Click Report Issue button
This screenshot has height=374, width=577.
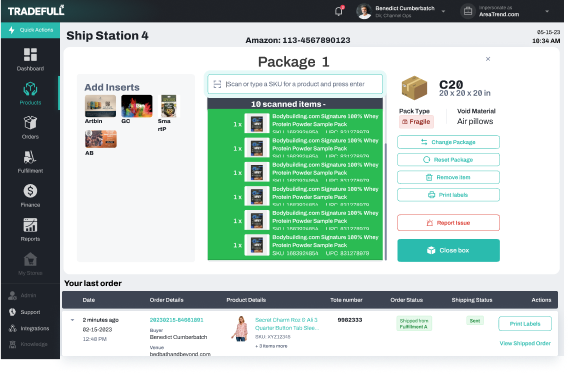pos(448,223)
